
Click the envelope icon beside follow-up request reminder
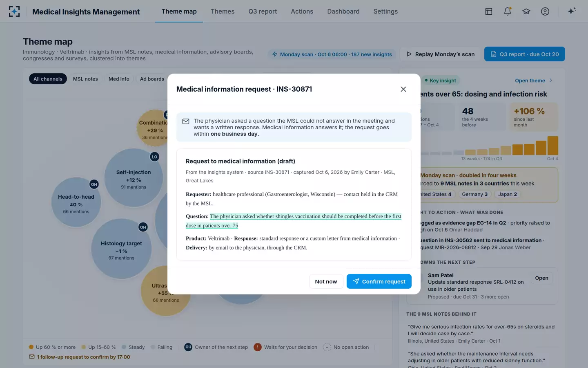pyautogui.click(x=32, y=357)
